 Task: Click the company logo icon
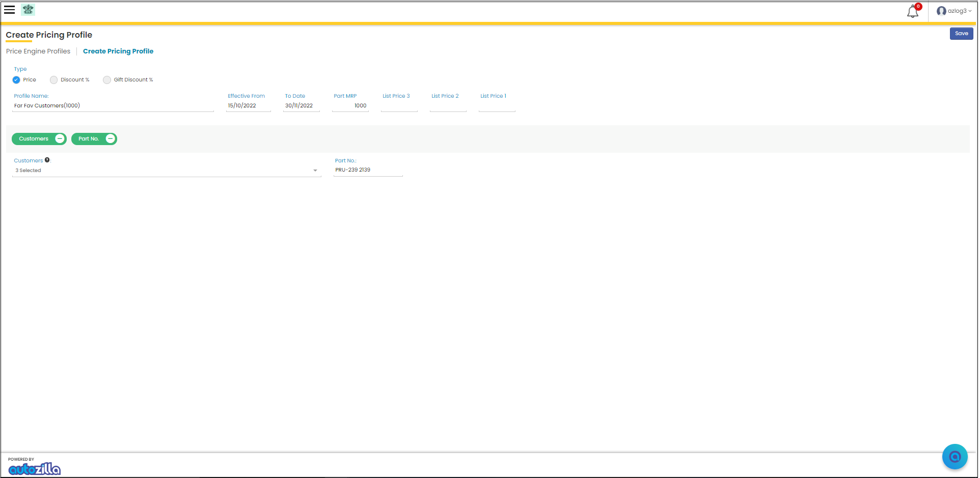tap(28, 10)
